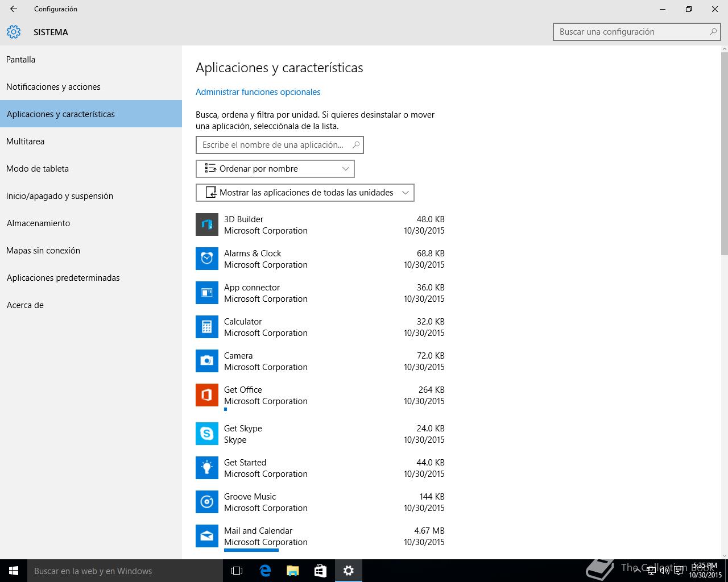Click the Alarms & Clock app icon
Screen dimensions: 728x582
207,259
